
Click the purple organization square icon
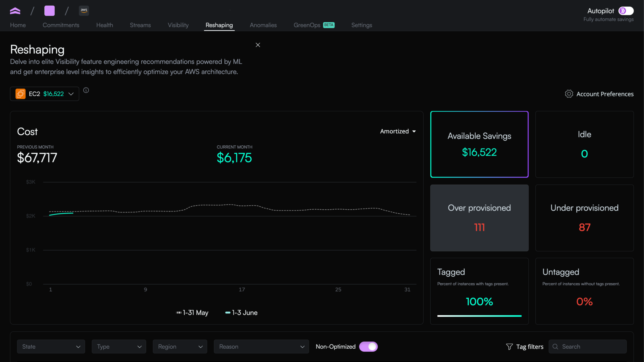pos(49,11)
